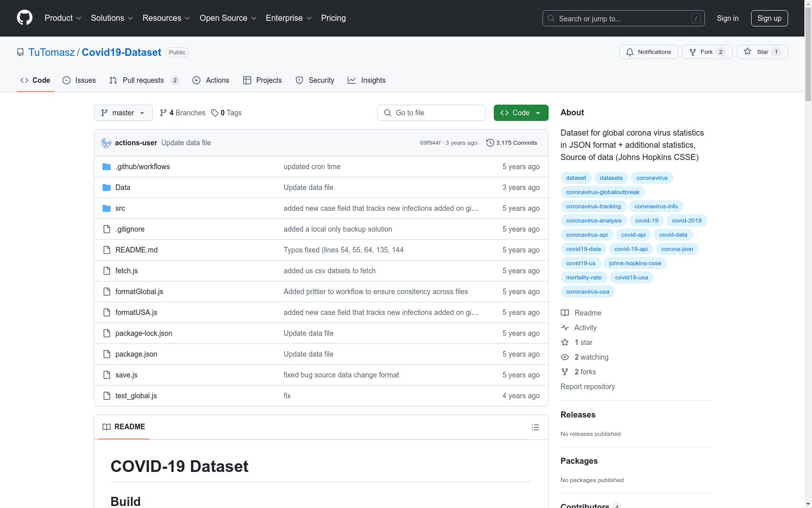This screenshot has width=812, height=508.
Task: Open the master branch selector
Action: coord(123,113)
